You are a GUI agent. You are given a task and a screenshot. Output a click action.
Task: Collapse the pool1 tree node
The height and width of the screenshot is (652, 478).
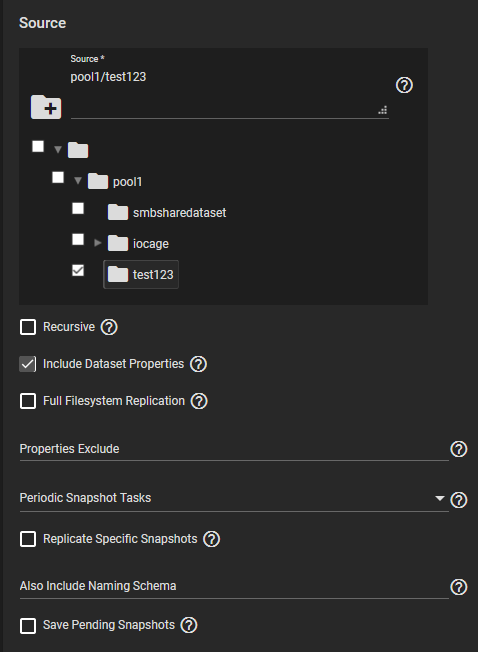(x=78, y=181)
